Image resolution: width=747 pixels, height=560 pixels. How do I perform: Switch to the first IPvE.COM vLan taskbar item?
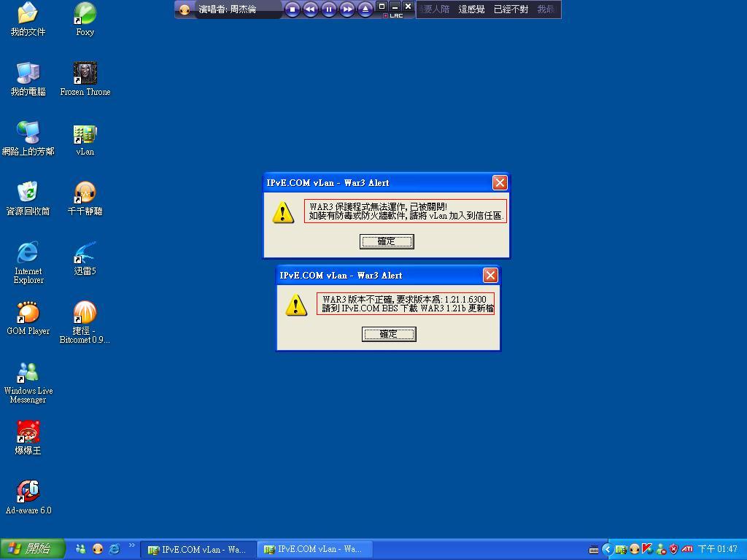click(x=197, y=549)
